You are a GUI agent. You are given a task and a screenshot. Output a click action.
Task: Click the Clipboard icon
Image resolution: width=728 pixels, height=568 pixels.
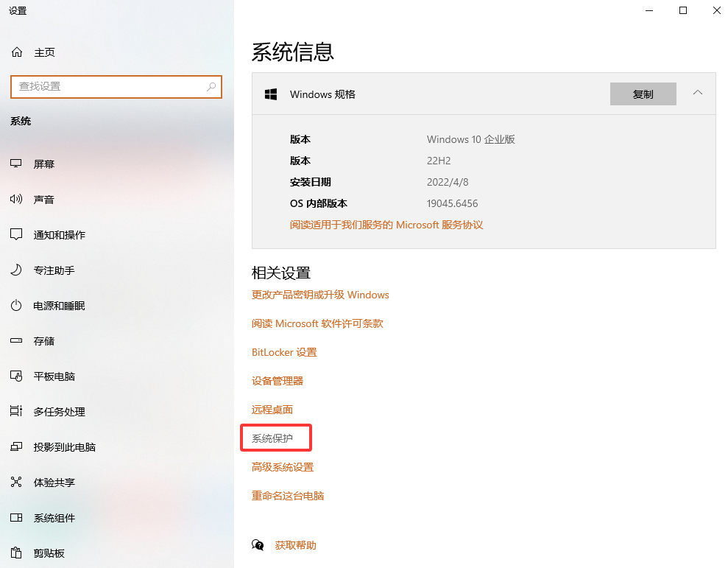(x=16, y=553)
